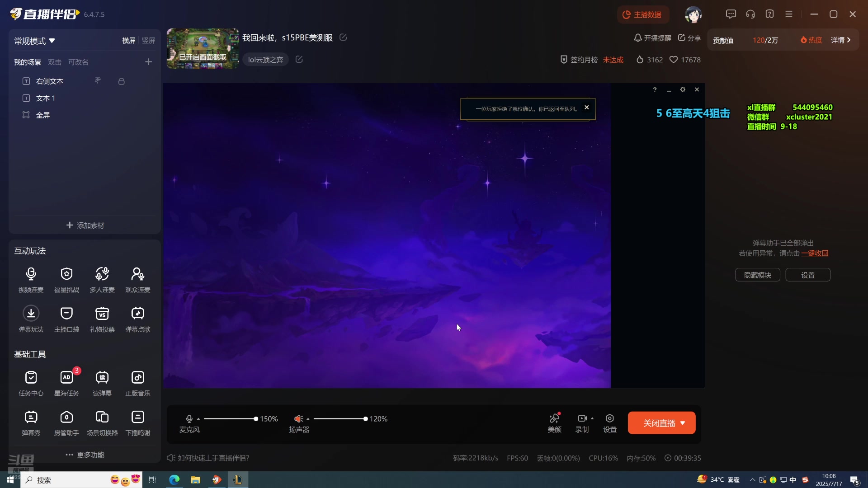Open the help question icon in title bar
Screen dimensions: 868x488
(770, 14)
